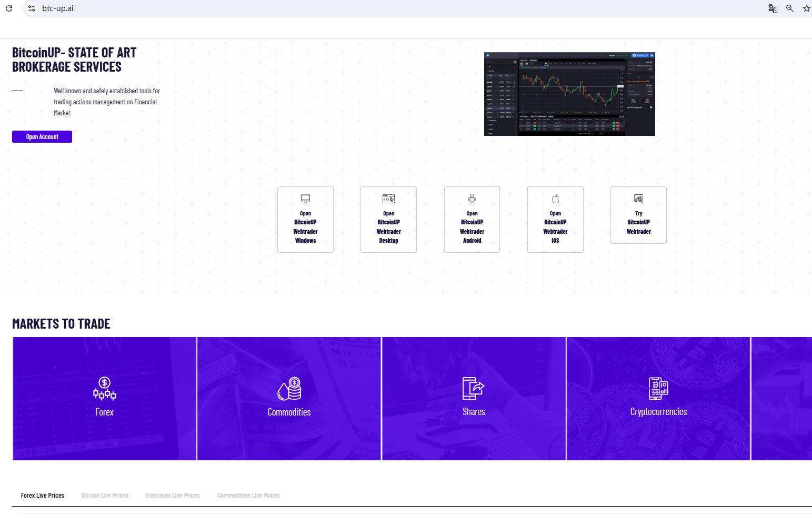Click the Shares phone share icon

(474, 389)
